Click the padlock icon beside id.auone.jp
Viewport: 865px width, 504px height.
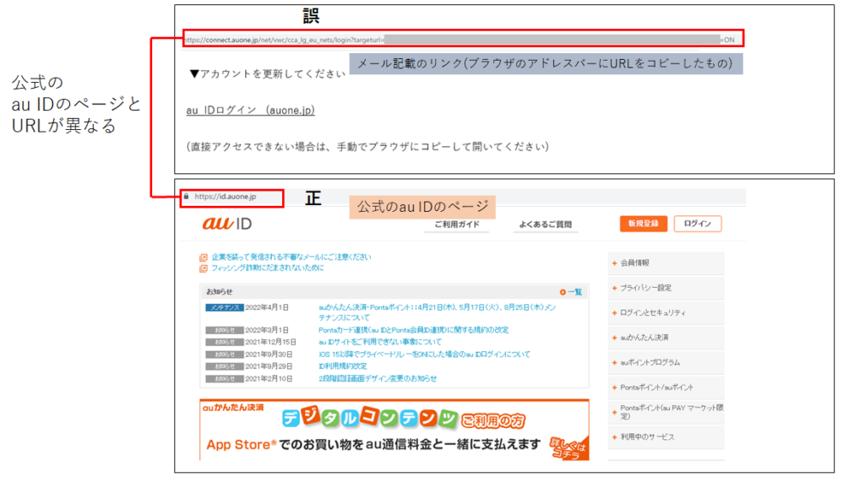pyautogui.click(x=187, y=197)
